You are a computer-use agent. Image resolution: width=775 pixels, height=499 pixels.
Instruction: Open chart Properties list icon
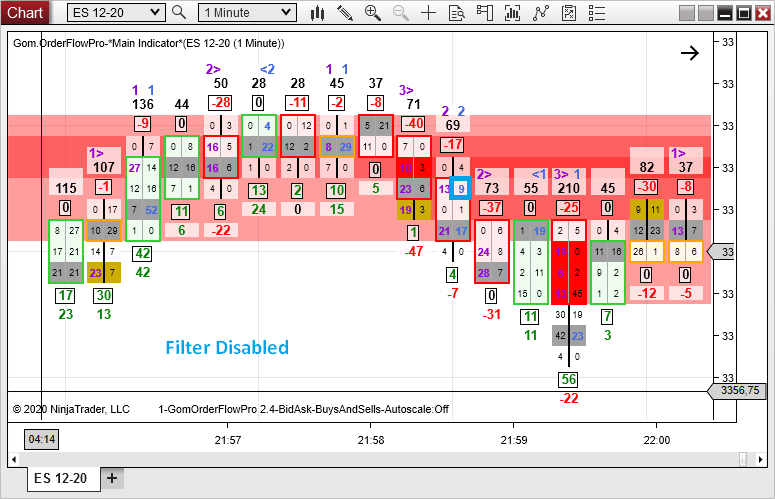click(x=597, y=13)
